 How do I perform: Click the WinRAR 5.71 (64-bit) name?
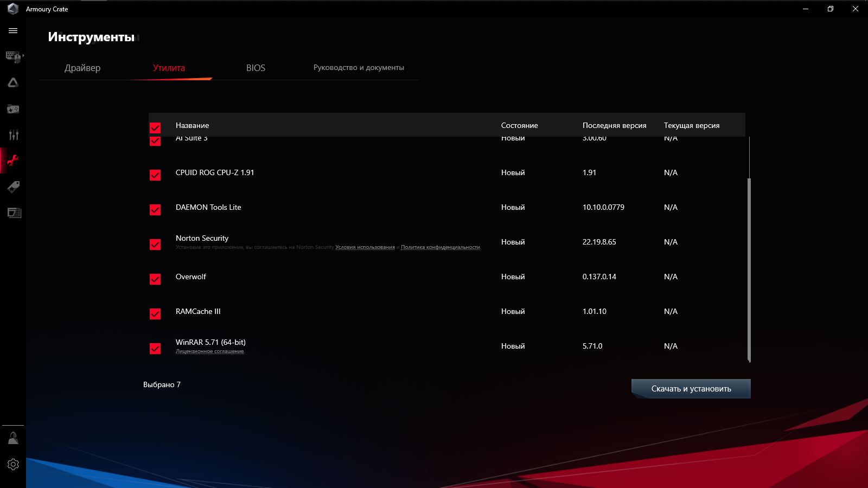[x=210, y=342]
